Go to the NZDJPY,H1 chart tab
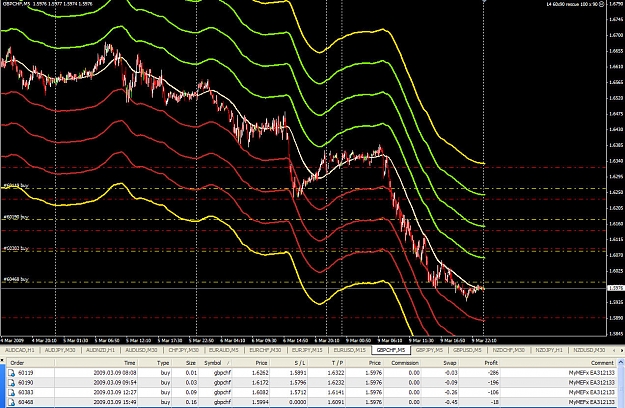The width and height of the screenshot is (625, 408). [549, 350]
